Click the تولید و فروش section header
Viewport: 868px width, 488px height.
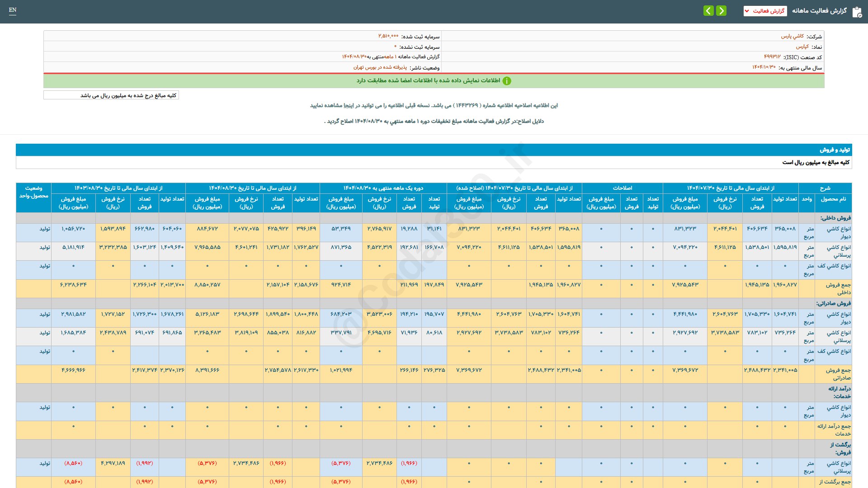coord(835,150)
